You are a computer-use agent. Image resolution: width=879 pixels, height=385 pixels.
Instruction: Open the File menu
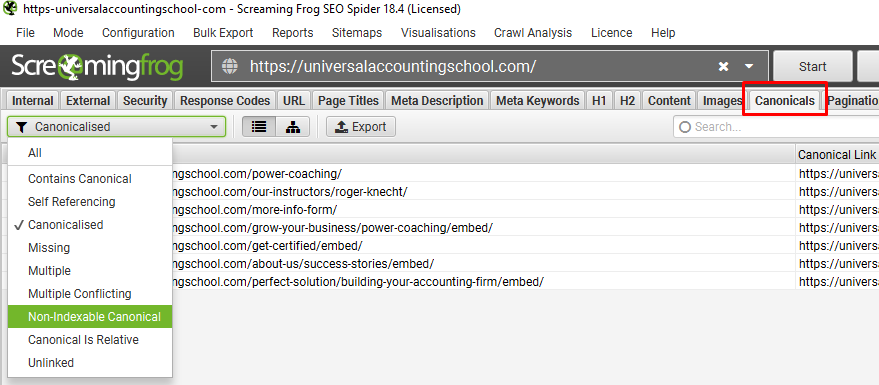click(x=25, y=33)
